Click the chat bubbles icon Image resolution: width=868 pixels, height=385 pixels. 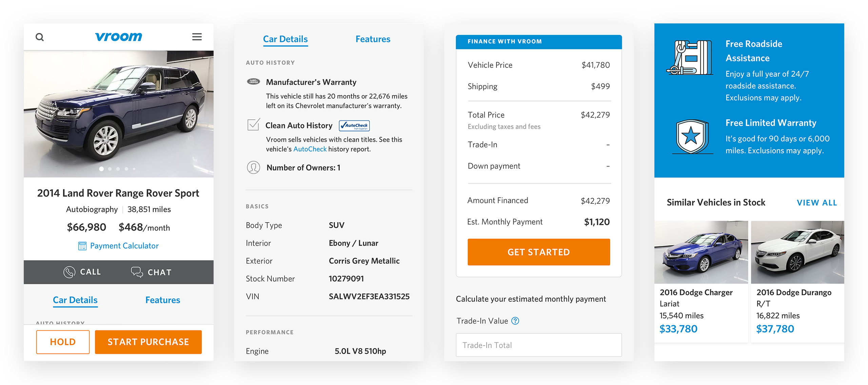[x=137, y=272]
